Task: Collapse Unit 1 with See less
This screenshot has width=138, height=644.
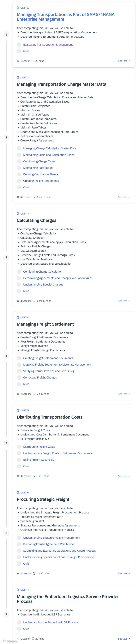Action: click(124, 61)
